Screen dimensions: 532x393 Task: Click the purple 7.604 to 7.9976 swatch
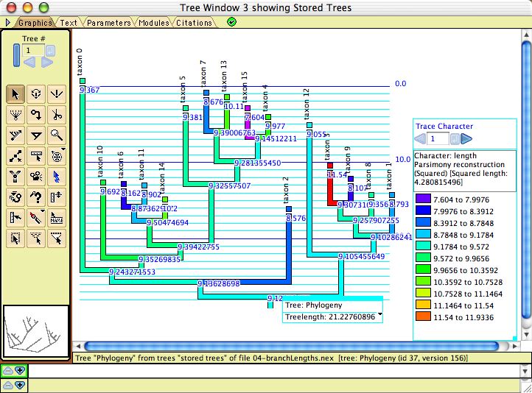coord(424,199)
